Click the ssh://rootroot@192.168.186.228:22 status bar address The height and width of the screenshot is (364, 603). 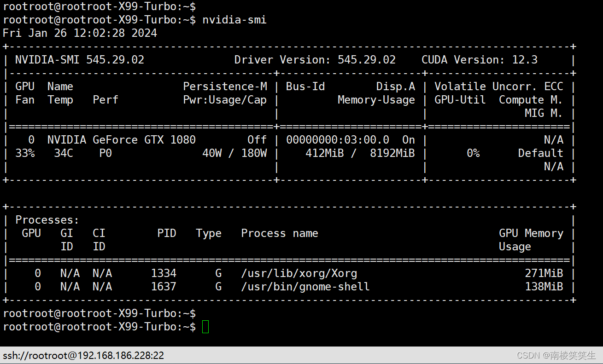tap(83, 356)
